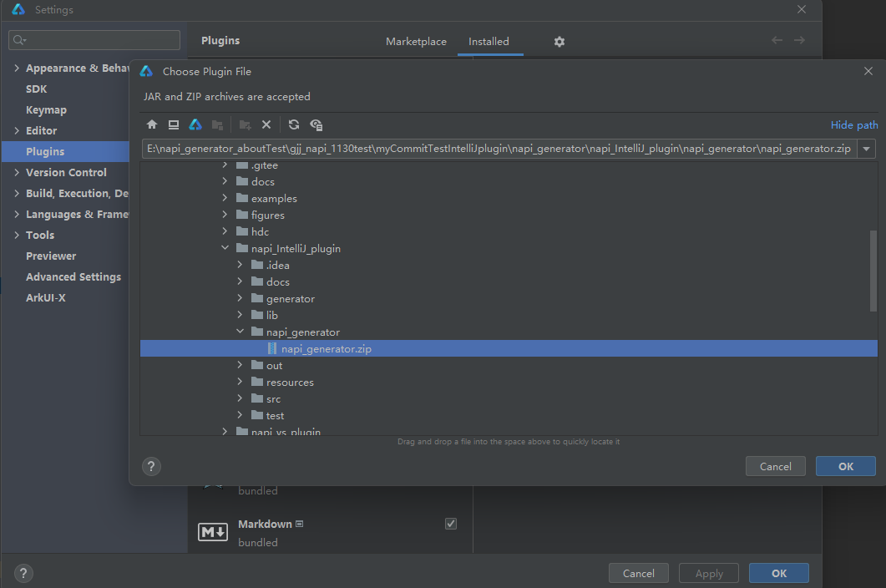This screenshot has height=588, width=886.
Task: Select napi_generator.zip file in tree
Action: 326,349
